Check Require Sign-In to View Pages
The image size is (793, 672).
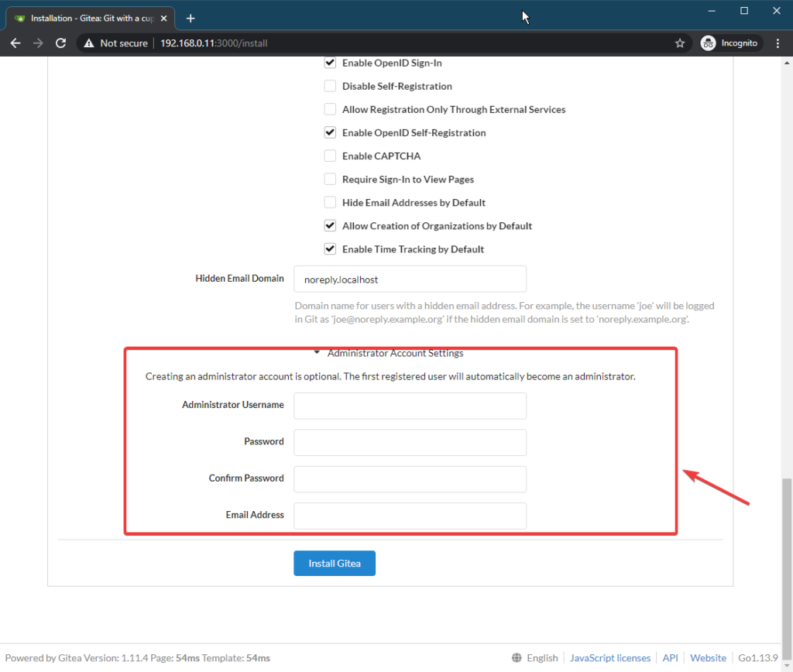pos(330,179)
